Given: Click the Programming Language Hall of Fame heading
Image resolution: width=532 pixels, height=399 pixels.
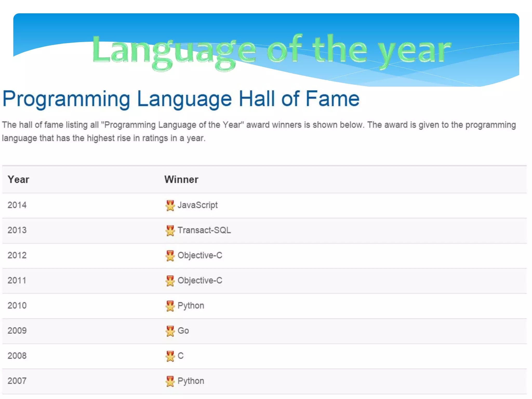Looking at the screenshot, I should (181, 99).
